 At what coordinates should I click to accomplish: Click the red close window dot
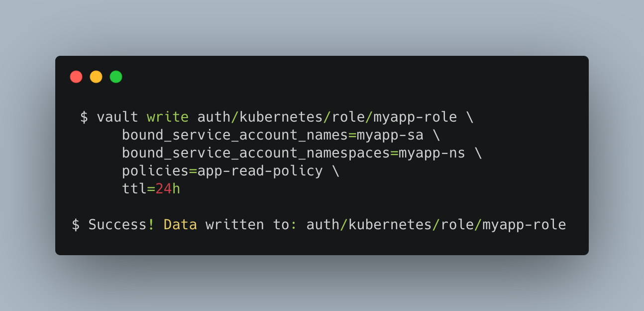click(76, 77)
